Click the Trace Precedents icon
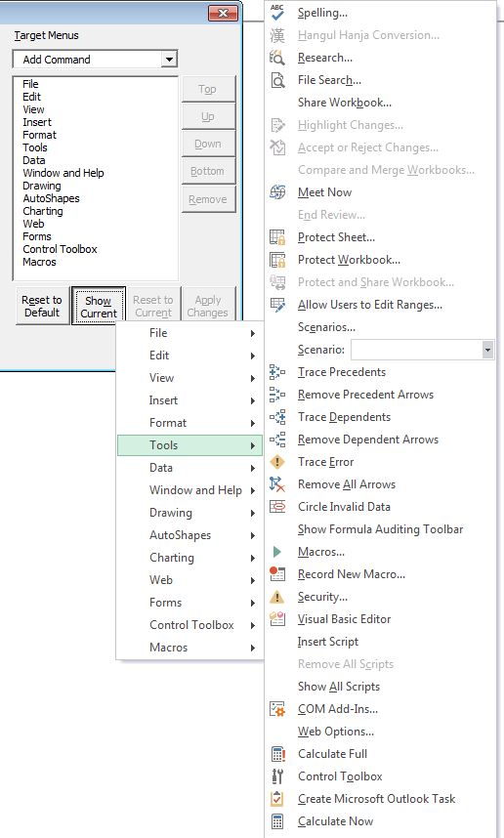Viewport: 504px width, 838px height. 277,371
